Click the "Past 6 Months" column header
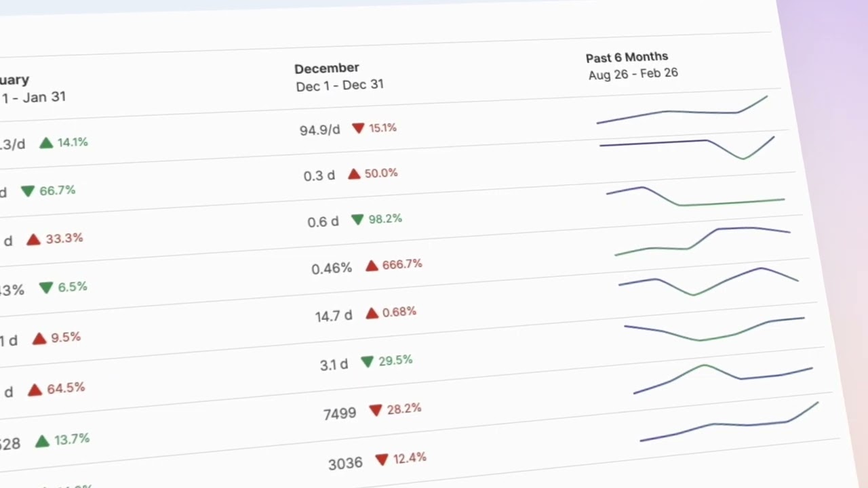Image resolution: width=868 pixels, height=488 pixels. click(627, 57)
